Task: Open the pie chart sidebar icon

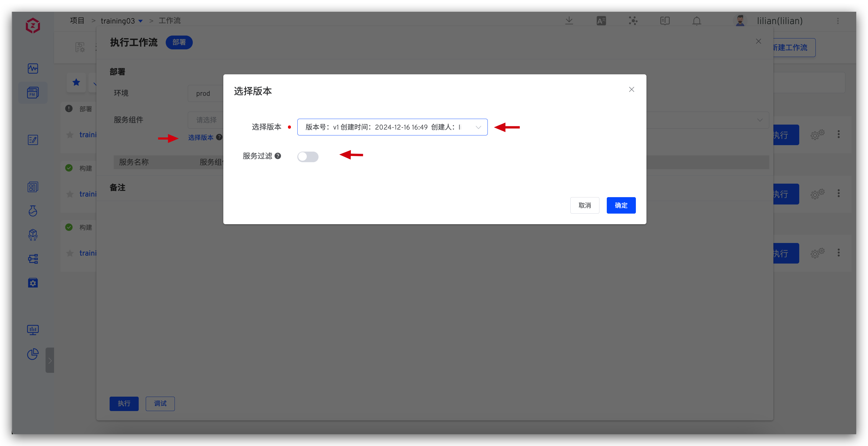Action: (x=33, y=354)
